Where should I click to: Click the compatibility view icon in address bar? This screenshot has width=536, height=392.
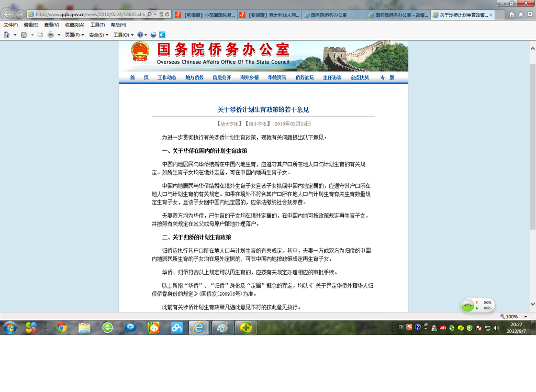tap(161, 14)
